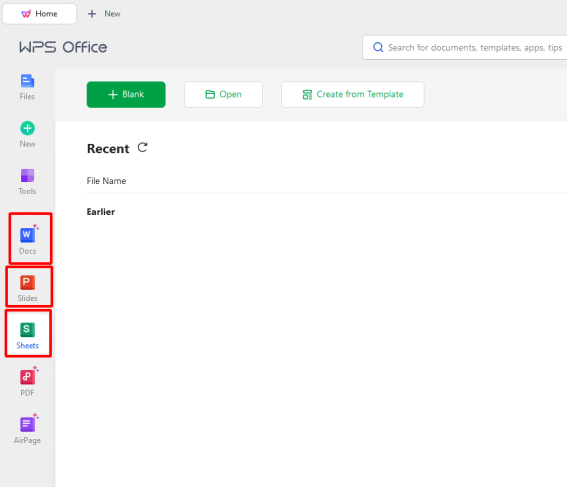Open the Tools panel in sidebar
This screenshot has width=568, height=488.
pyautogui.click(x=27, y=182)
